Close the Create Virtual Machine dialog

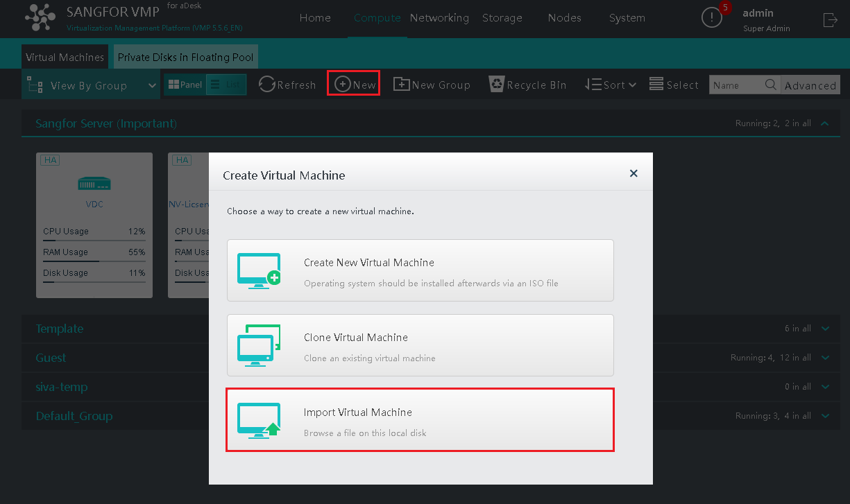[633, 174]
